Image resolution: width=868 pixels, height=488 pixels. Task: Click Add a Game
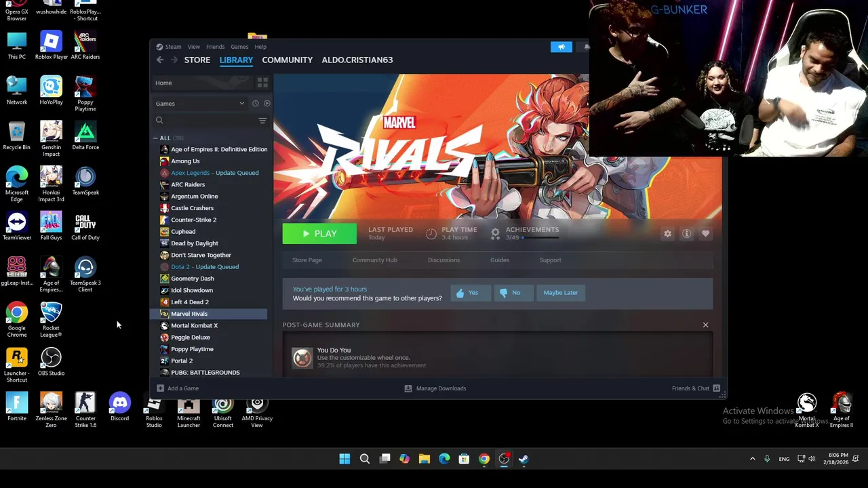click(178, 388)
